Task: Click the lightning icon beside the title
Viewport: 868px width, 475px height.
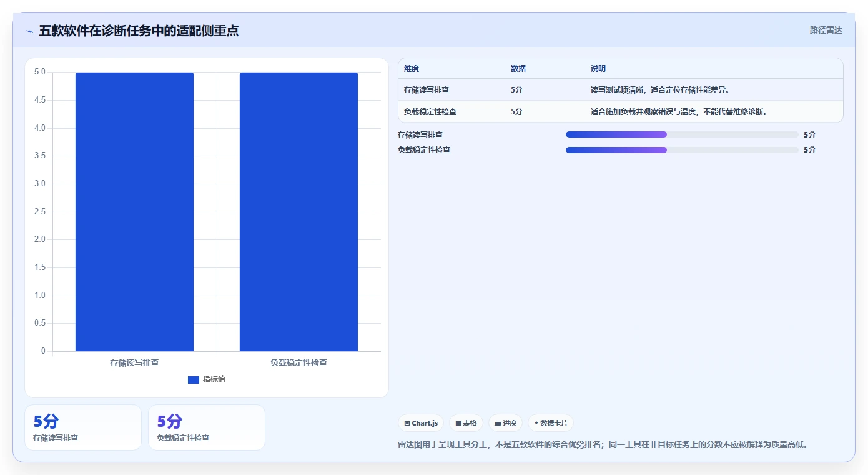Action: coord(30,31)
